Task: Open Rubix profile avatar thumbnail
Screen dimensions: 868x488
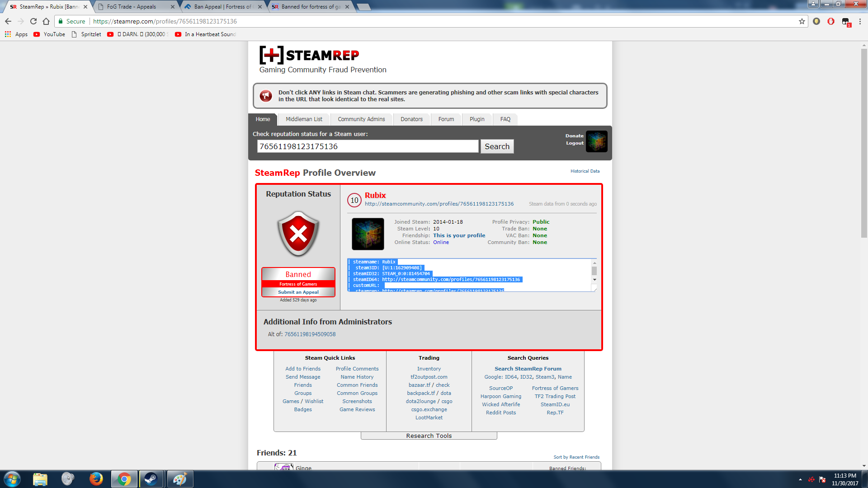Action: (x=368, y=234)
